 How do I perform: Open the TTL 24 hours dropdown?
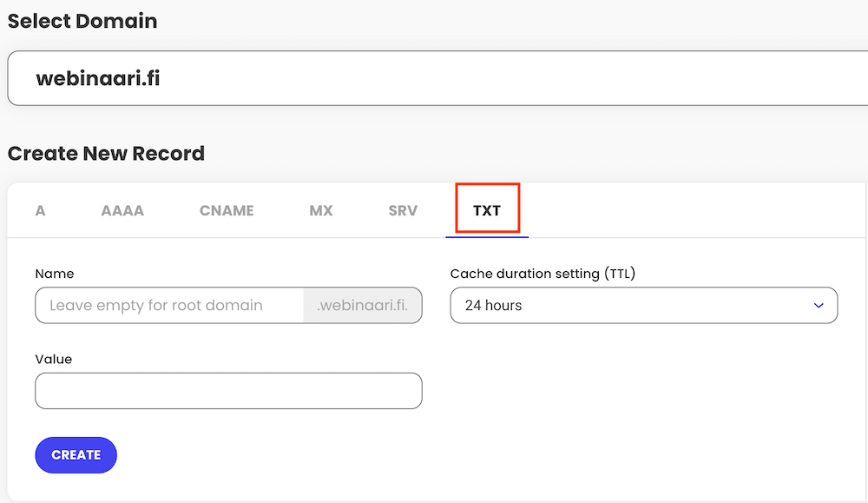click(644, 305)
